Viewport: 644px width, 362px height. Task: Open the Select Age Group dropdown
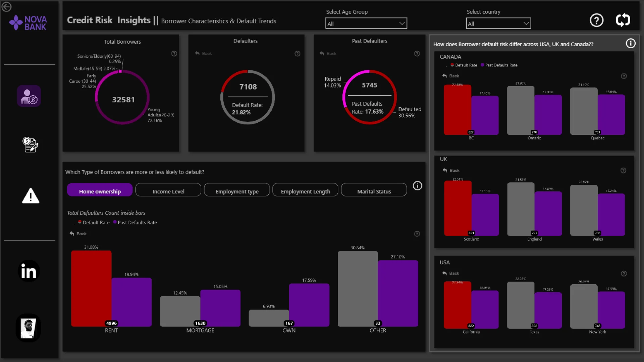(x=366, y=23)
